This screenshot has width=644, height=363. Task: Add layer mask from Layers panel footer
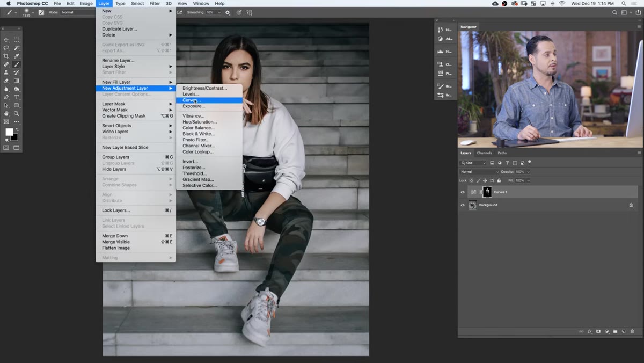(x=598, y=331)
